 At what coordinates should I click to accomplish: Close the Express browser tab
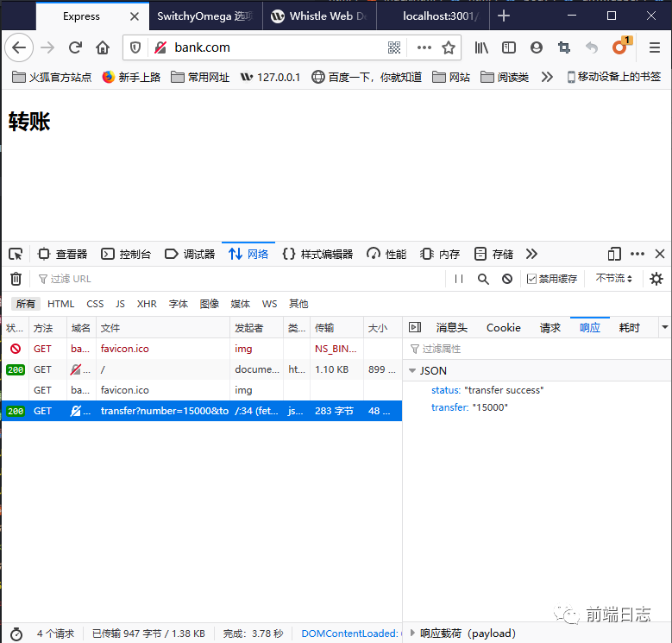(135, 16)
